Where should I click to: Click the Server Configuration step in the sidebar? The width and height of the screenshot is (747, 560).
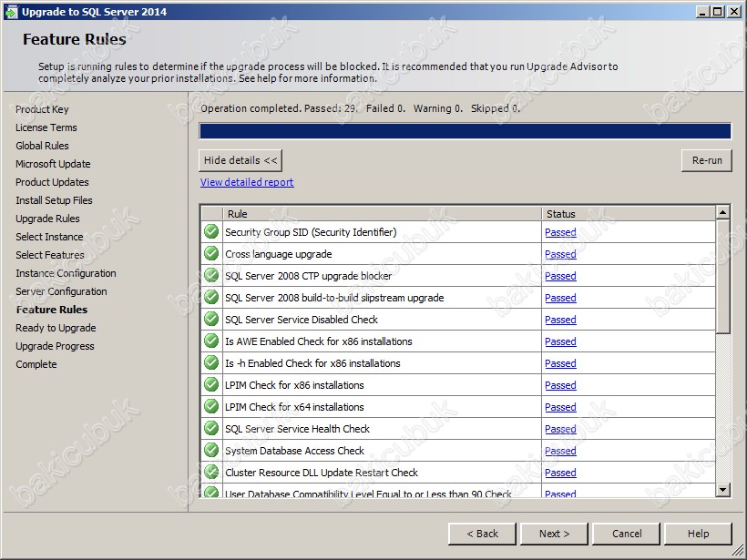pyautogui.click(x=61, y=291)
